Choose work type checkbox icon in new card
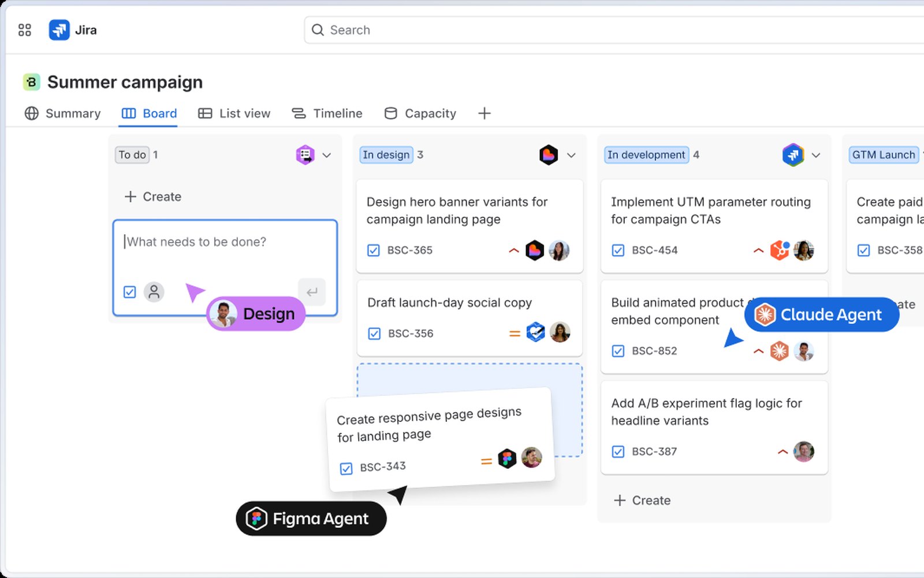The width and height of the screenshot is (924, 578). (130, 292)
